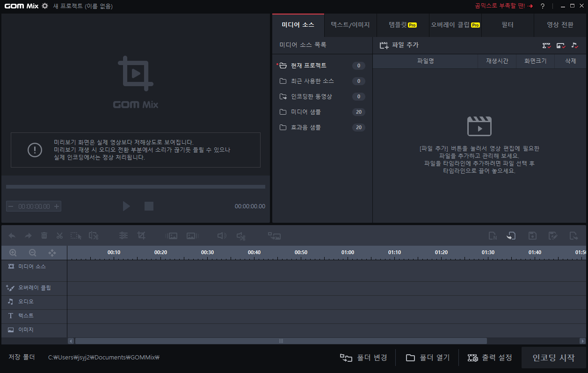Click 화면크기 column header
588x373 pixels.
click(535, 61)
